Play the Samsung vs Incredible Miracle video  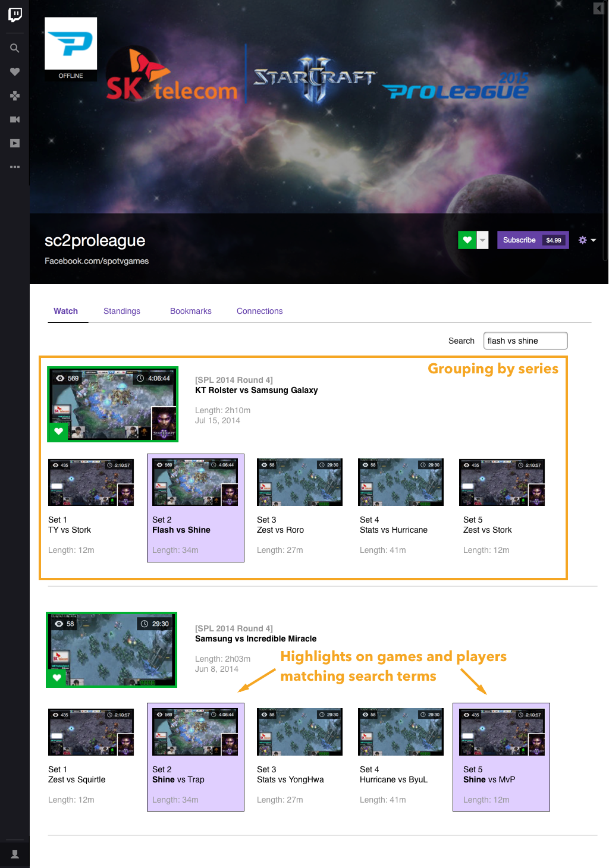[112, 650]
